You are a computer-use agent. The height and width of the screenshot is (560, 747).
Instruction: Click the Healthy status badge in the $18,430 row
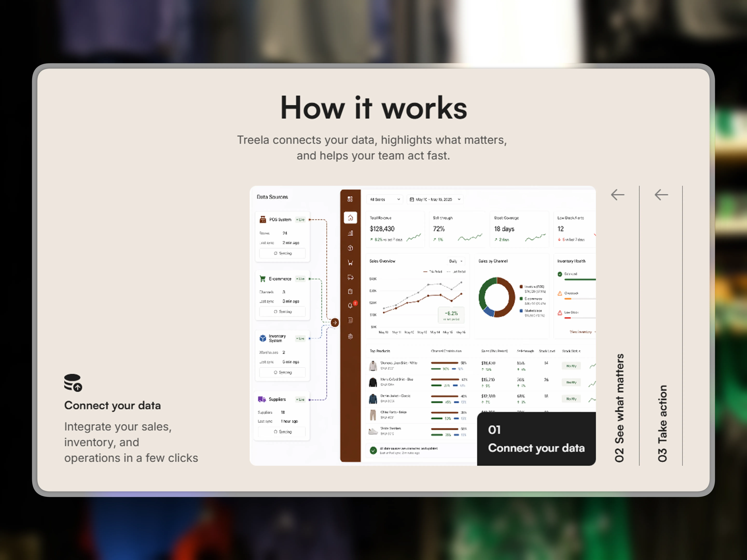pos(571,366)
